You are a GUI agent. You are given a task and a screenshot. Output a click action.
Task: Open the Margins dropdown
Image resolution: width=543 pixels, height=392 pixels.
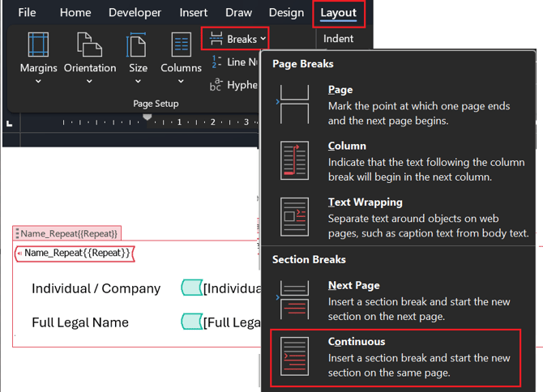coord(38,58)
